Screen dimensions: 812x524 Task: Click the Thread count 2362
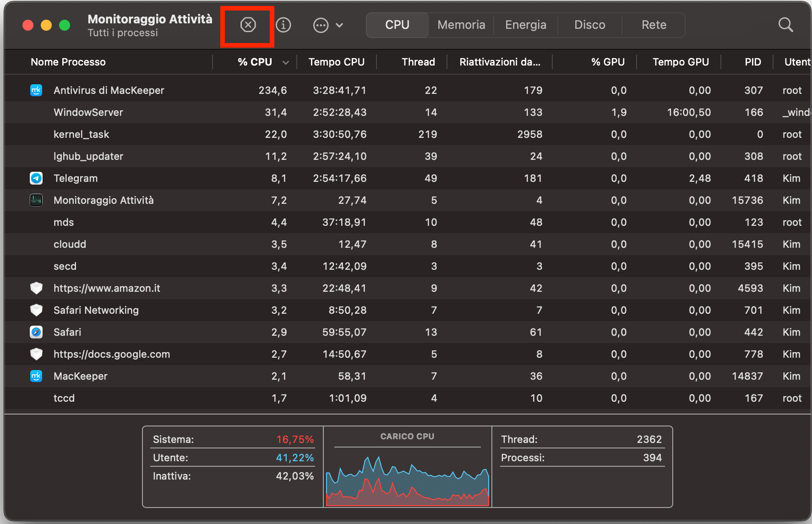pyautogui.click(x=649, y=439)
